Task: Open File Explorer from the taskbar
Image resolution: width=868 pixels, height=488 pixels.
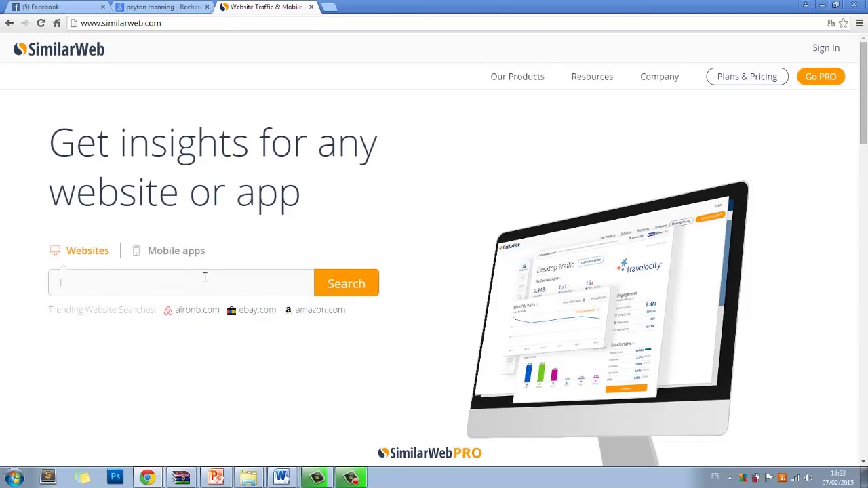Action: [x=248, y=477]
